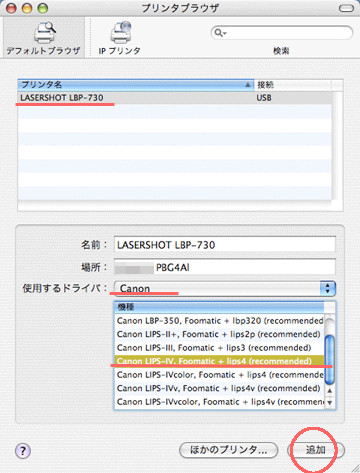Choose Canon LIPS-IVcolor lips4 driver
Image resolution: width=360 pixels, height=473 pixels.
pos(219,375)
